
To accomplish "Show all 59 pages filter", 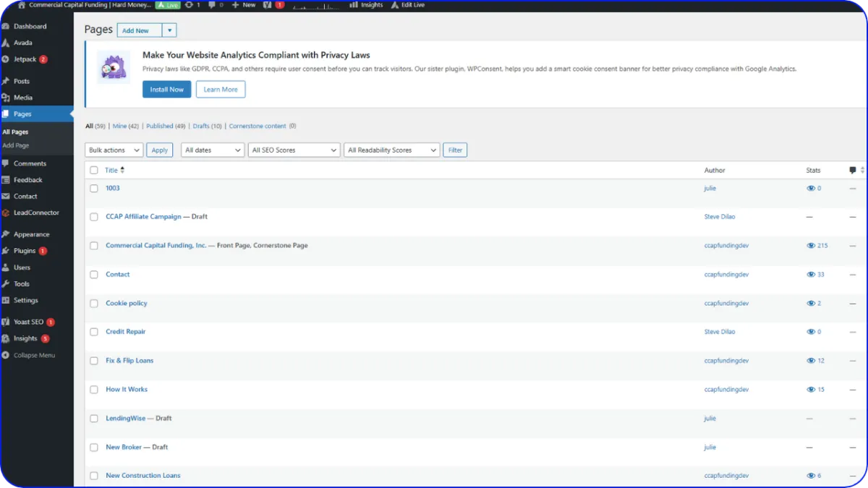I will (94, 126).
